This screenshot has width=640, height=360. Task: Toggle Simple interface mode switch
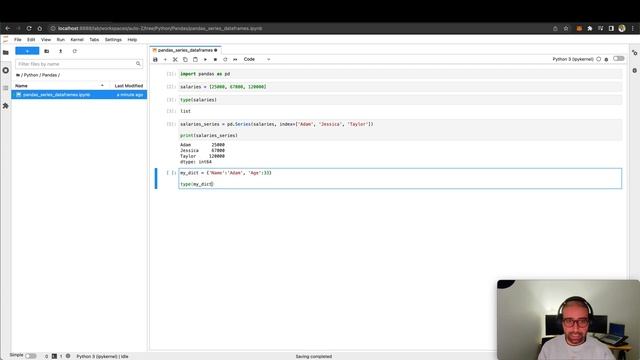[x=31, y=356]
